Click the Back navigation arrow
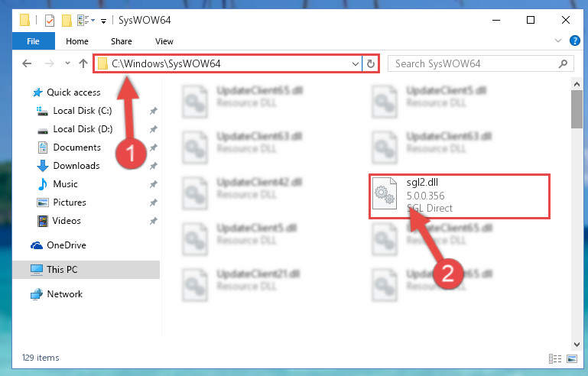Screen dimensions: 588x376 (27, 63)
